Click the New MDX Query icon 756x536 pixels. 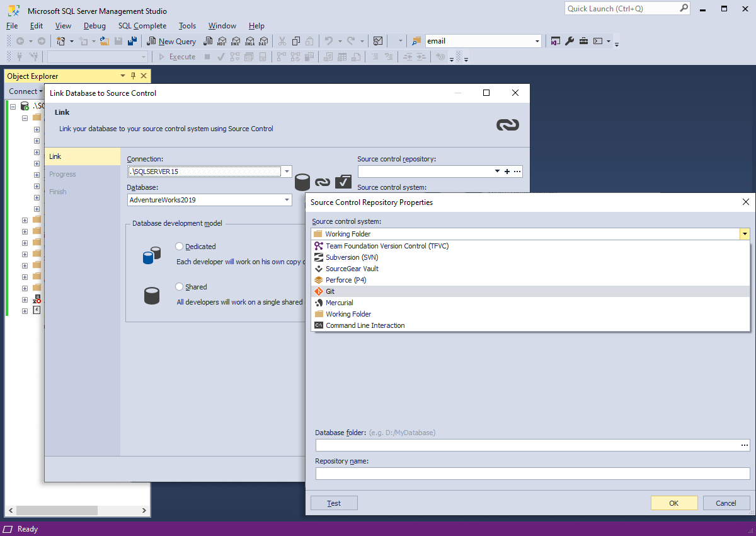[x=222, y=41]
